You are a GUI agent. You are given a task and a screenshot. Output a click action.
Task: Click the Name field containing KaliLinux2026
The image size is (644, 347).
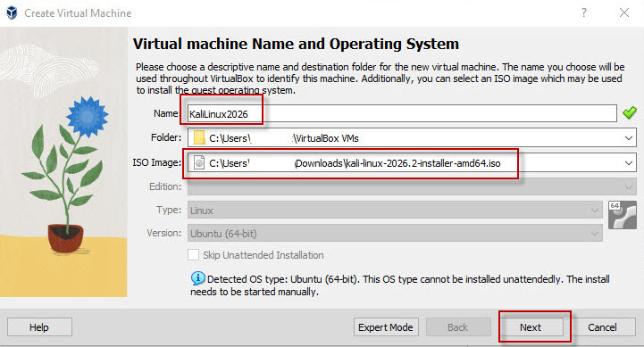coord(402,113)
